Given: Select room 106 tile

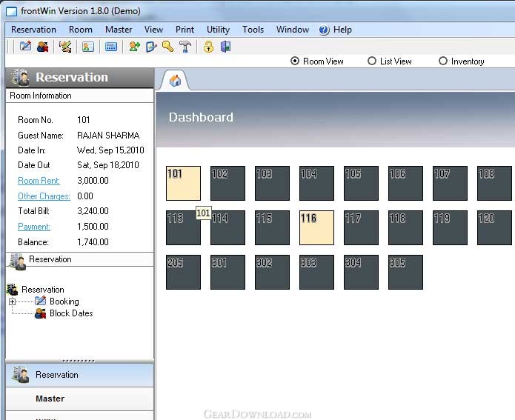Looking at the screenshot, I should pyautogui.click(x=405, y=183).
